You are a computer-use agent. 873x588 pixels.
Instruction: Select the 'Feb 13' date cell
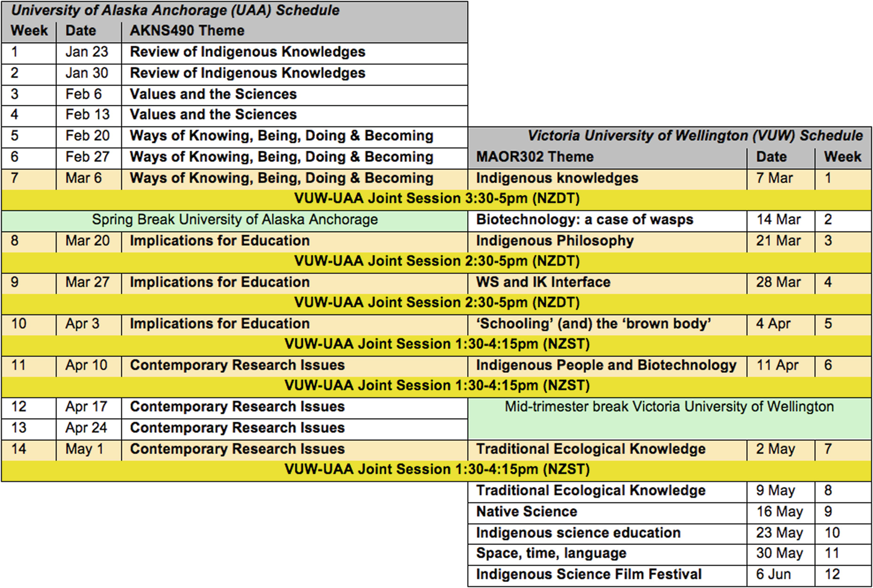pyautogui.click(x=88, y=116)
